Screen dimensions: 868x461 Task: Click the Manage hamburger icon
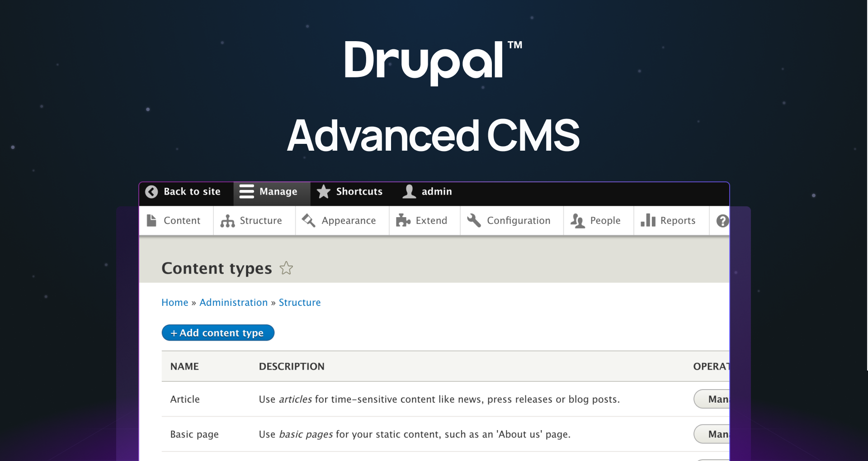(246, 192)
